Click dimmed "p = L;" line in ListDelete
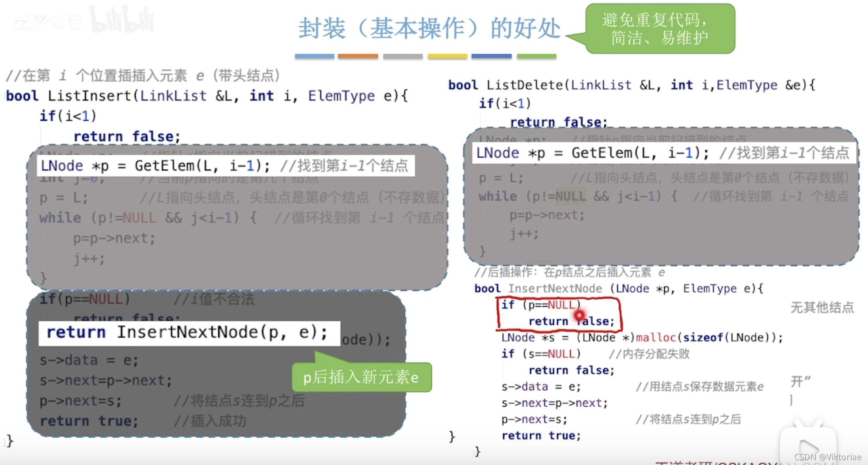The width and height of the screenshot is (868, 465). [x=501, y=178]
